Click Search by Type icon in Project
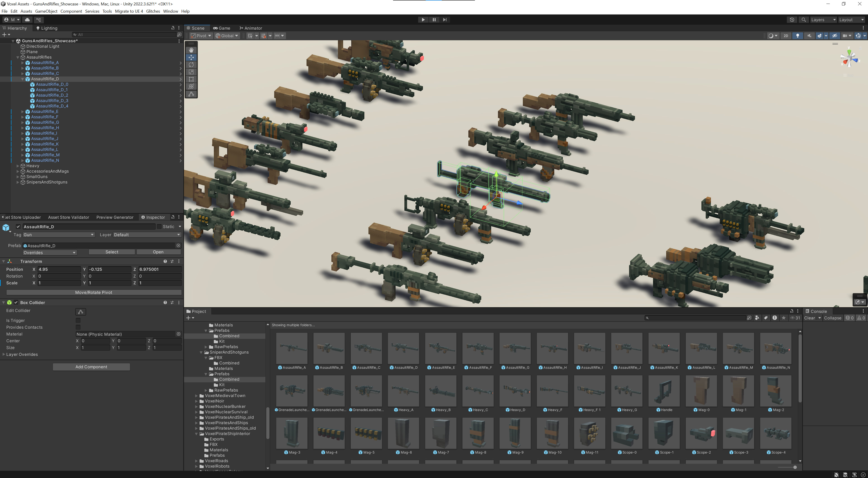This screenshot has width=868, height=478. point(757,318)
